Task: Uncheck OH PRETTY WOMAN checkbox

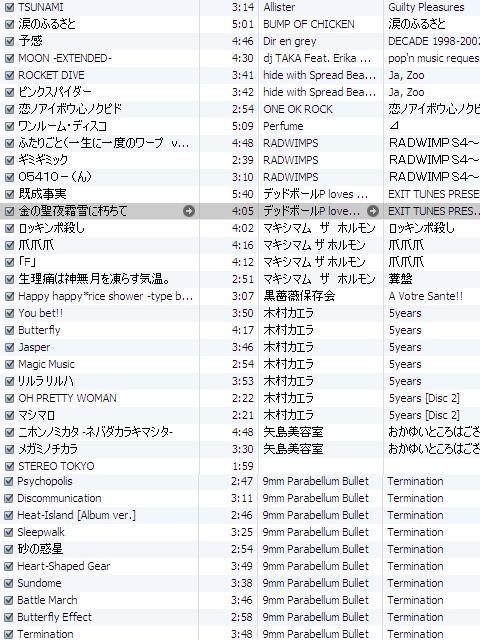Action: (x=9, y=398)
